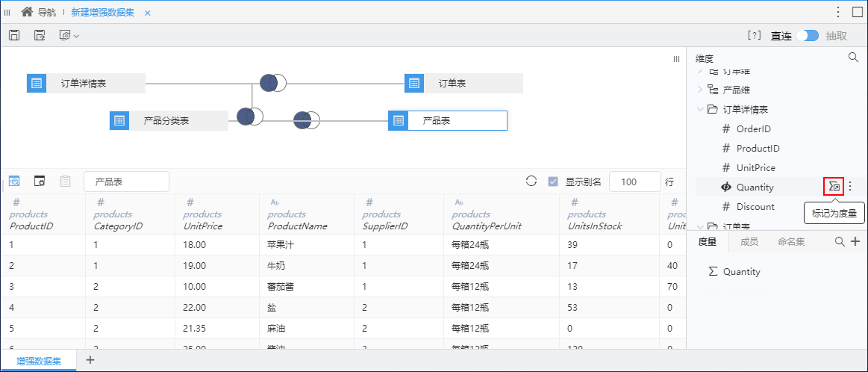Select the Σ Quantity measure
Screen dimensions: 868x372
[x=734, y=272]
